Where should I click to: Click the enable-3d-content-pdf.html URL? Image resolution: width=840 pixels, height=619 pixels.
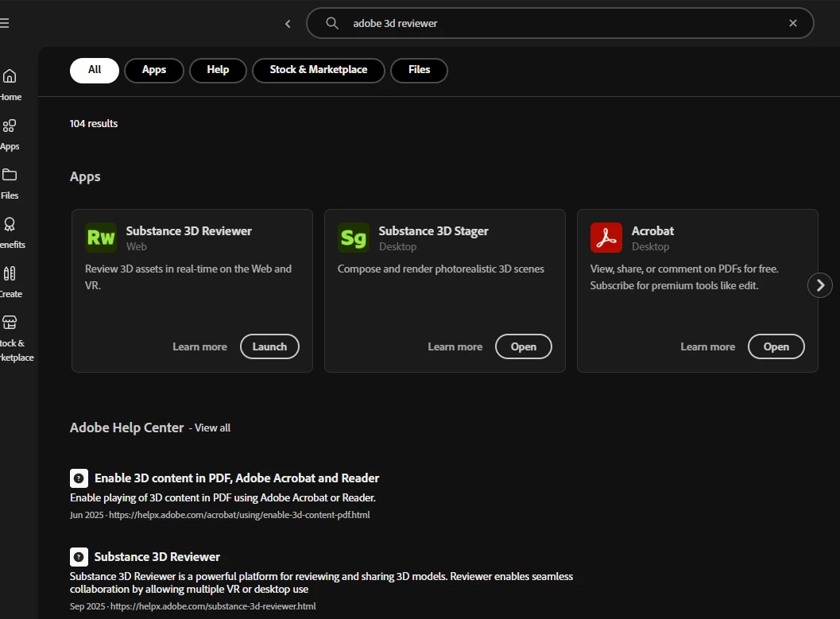pyautogui.click(x=239, y=515)
